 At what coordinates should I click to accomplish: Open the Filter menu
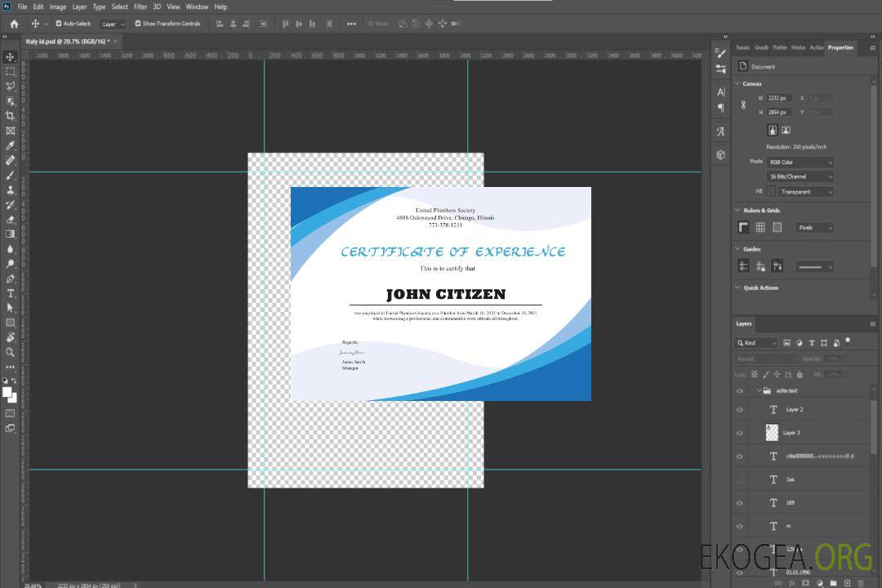(x=140, y=7)
